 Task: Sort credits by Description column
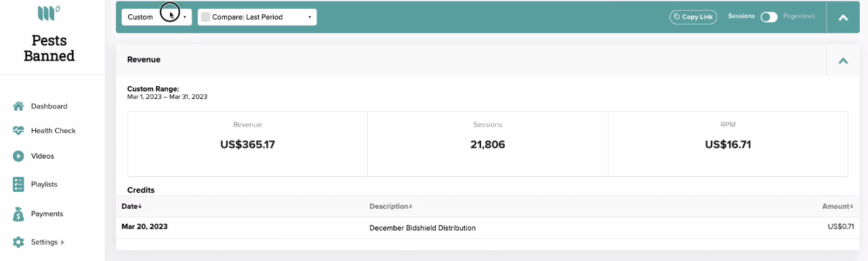click(x=390, y=206)
